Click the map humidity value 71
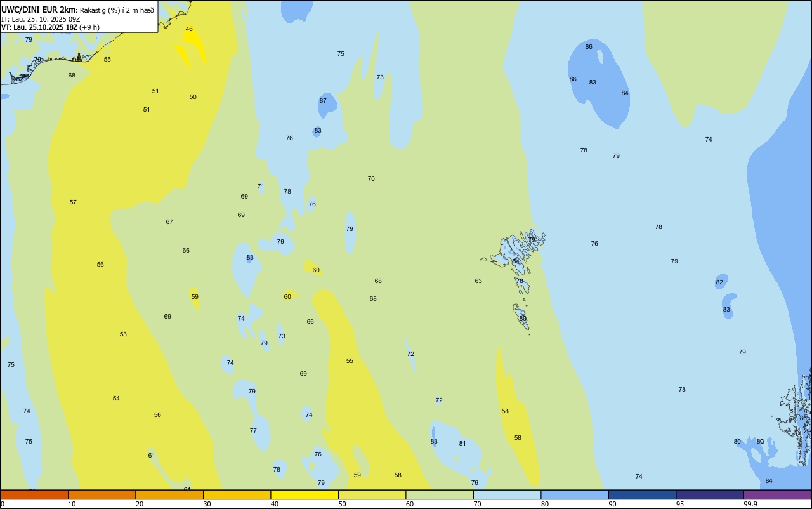Viewport: 812px width, 509px height. click(x=261, y=187)
